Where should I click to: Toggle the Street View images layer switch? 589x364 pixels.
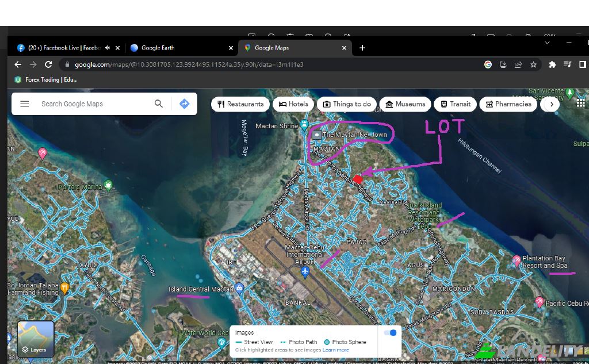point(390,333)
